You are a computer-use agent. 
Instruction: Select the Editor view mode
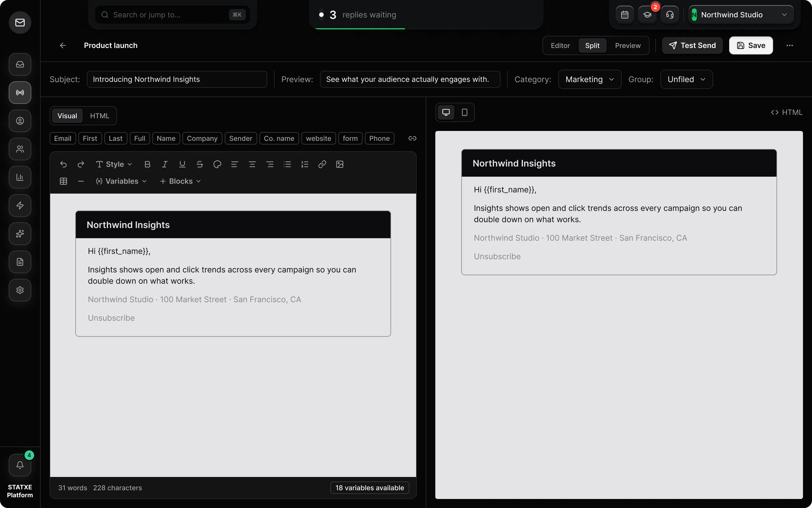[560, 46]
